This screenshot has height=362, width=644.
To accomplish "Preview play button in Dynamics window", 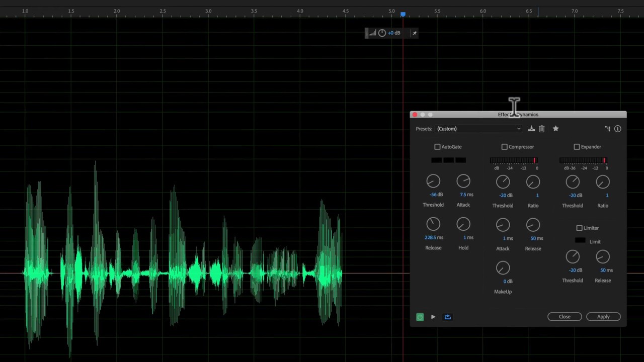I will [x=433, y=317].
